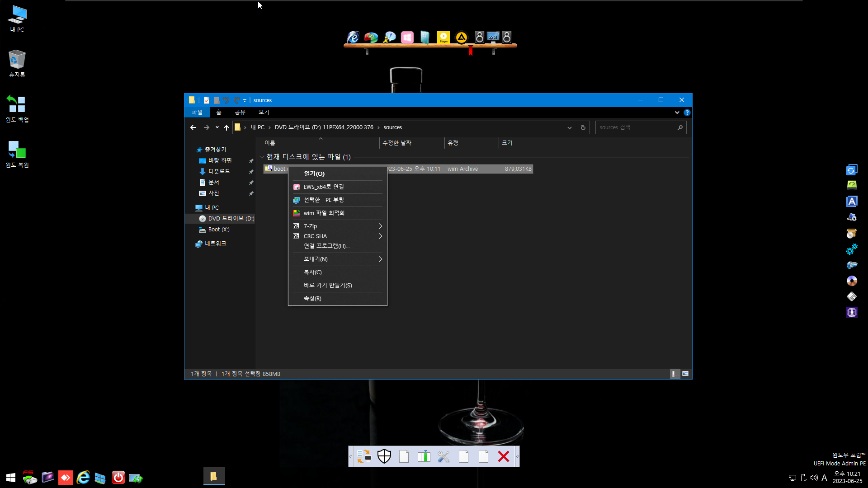This screenshot has width=868, height=488.
Task: Open the 파일 ribbon tab
Action: (197, 113)
